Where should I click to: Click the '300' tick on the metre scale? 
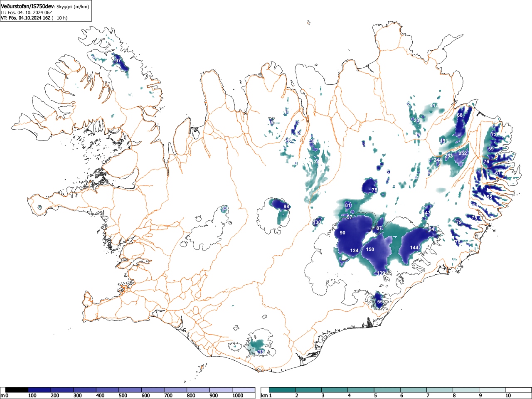click(77, 396)
